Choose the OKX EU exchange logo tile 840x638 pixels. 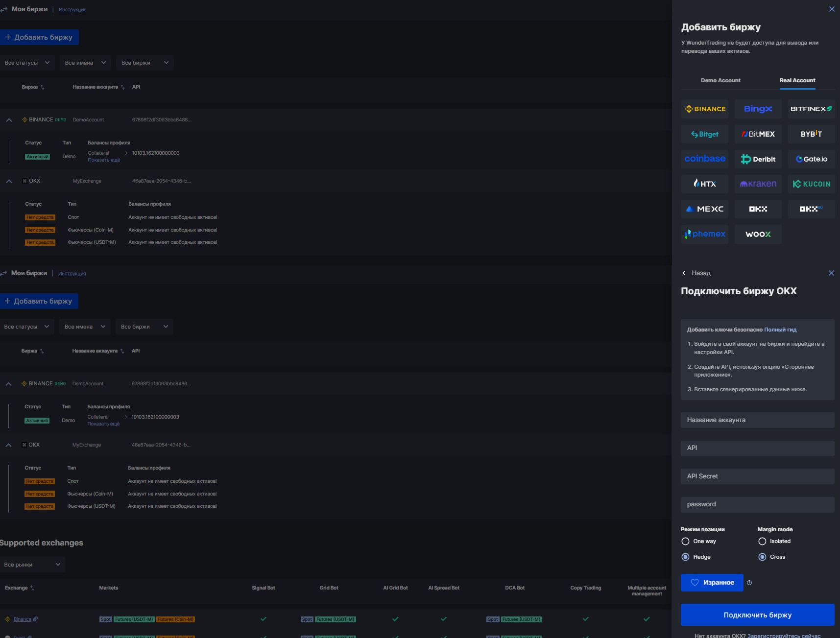click(x=811, y=209)
